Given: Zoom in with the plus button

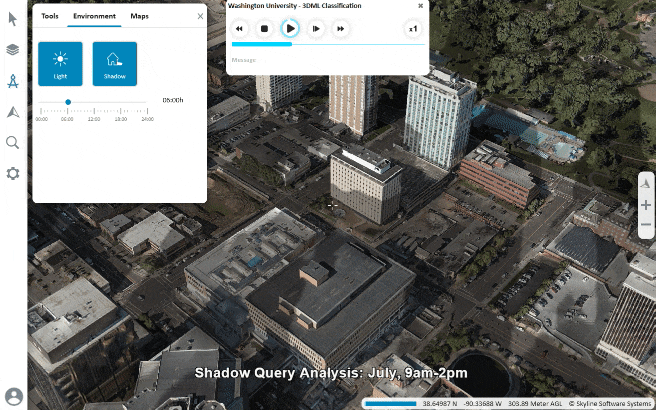Looking at the screenshot, I should point(646,205).
